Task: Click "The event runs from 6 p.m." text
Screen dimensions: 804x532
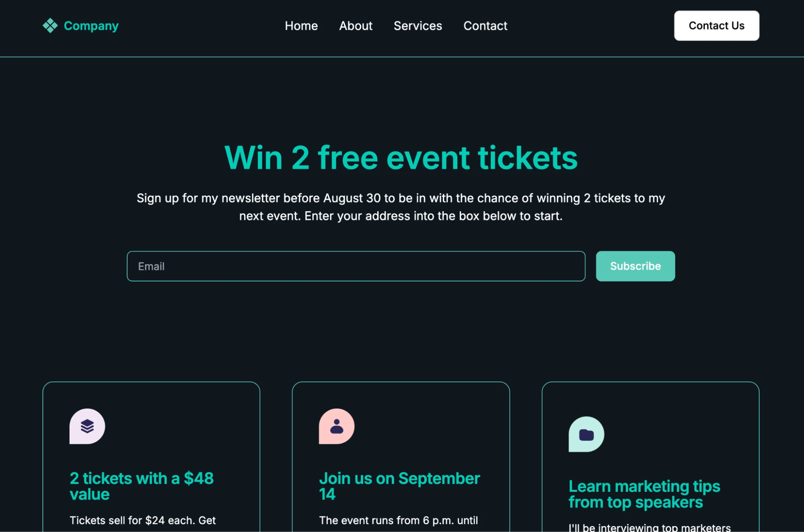Action: tap(398, 520)
